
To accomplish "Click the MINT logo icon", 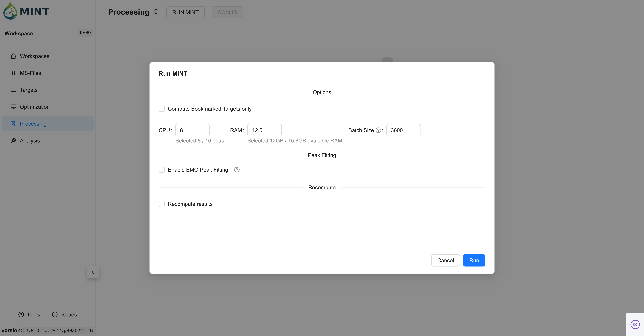I will click(x=10, y=11).
